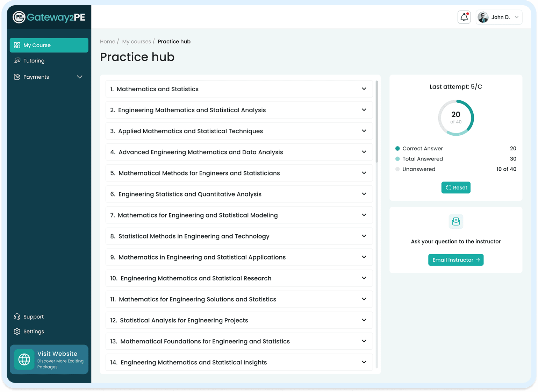Click the instructor inbox icon
Image resolution: width=538 pixels, height=392 pixels.
pos(455,221)
